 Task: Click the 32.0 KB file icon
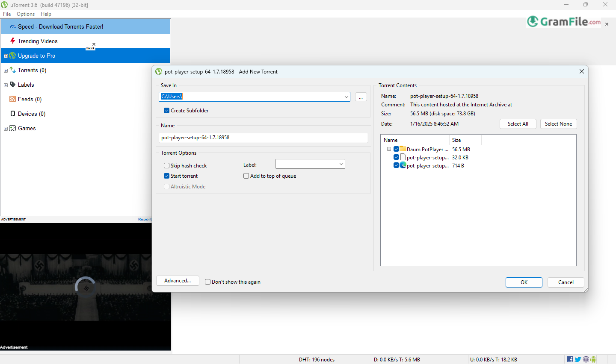pos(403,157)
